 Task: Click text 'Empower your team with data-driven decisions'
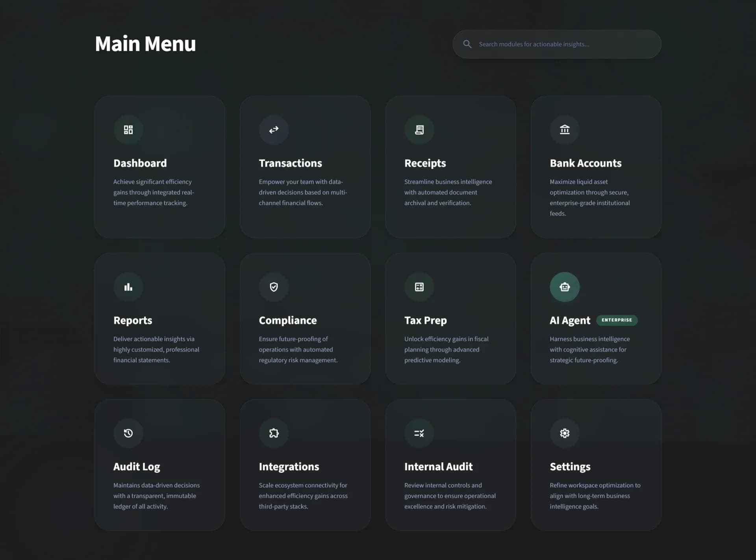[303, 187]
